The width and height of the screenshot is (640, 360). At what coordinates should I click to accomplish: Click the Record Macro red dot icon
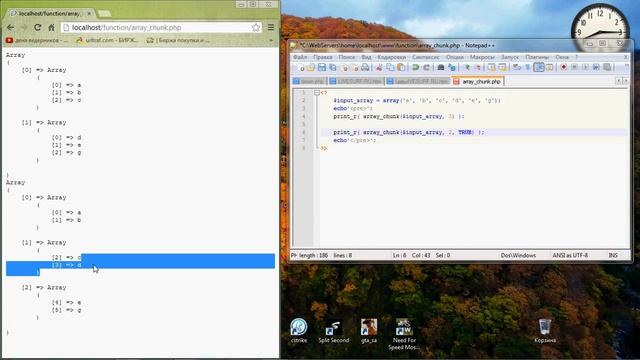pos(564,67)
